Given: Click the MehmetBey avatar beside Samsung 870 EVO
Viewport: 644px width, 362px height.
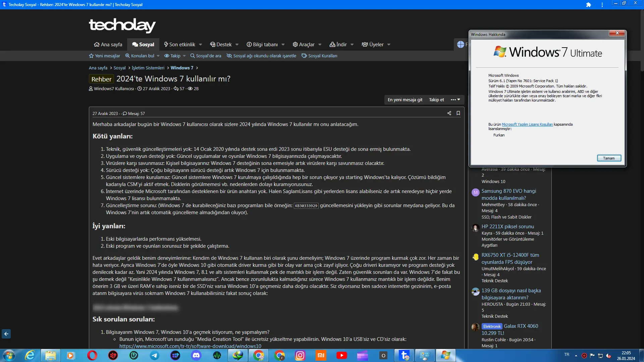Looking at the screenshot, I should (x=475, y=192).
